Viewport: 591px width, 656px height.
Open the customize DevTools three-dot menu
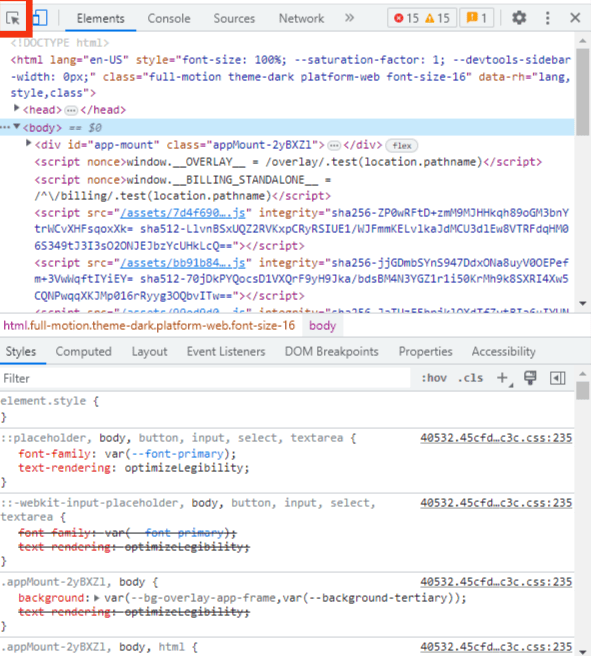tap(548, 18)
